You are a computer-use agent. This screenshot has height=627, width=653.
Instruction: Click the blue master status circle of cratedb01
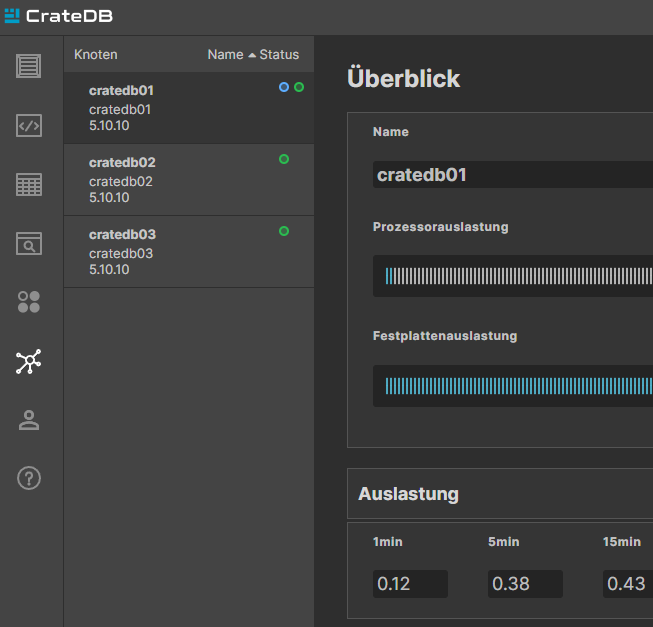284,87
